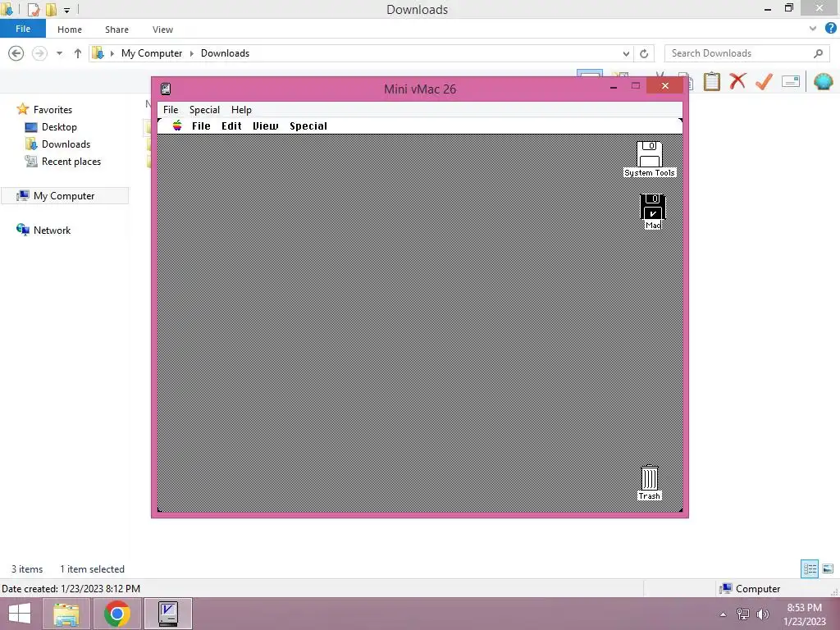Viewport: 840px width, 630px height.
Task: Open the Edit menu in the emulated Mac
Action: 231,126
